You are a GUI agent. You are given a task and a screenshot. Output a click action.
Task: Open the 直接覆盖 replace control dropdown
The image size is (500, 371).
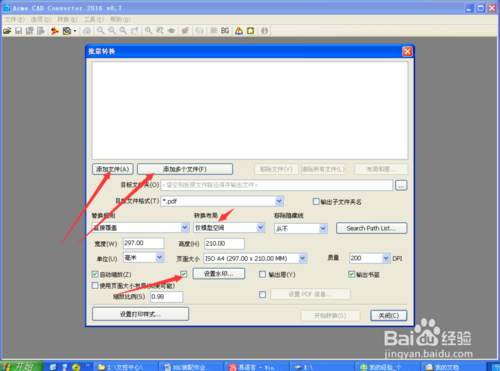pos(185,228)
